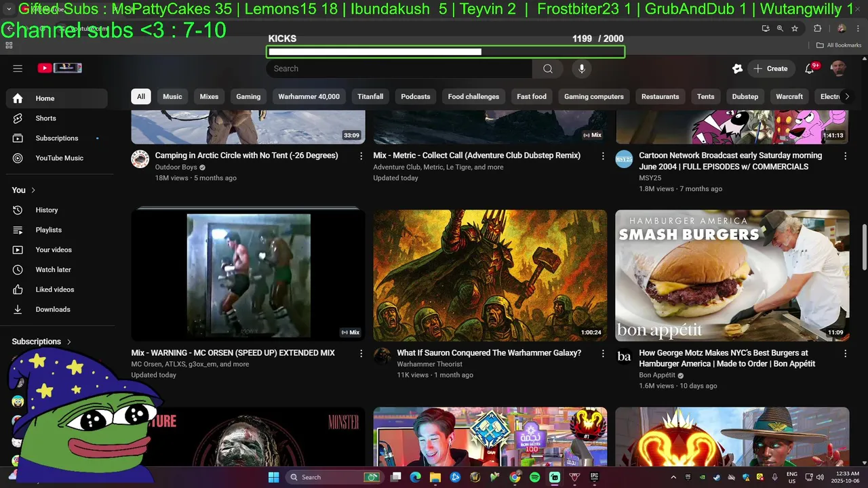868x488 pixels.
Task: Click the YouTube logo
Action: point(60,68)
